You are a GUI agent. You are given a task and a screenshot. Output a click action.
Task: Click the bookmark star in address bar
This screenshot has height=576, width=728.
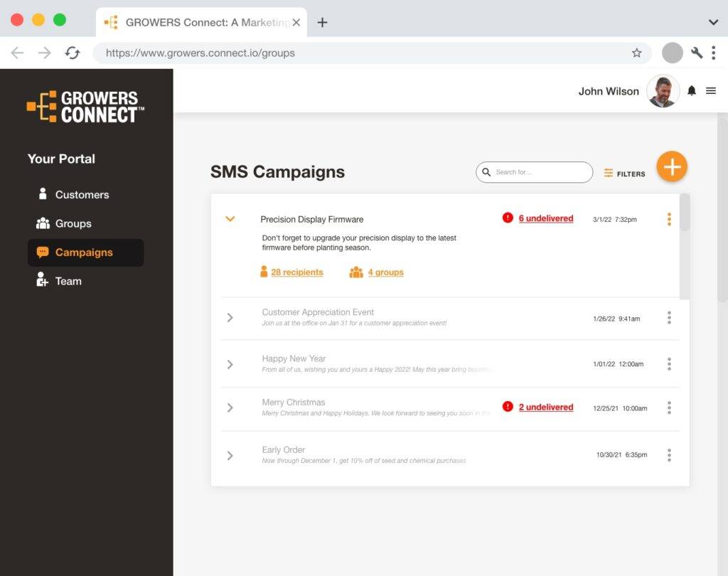pos(636,53)
